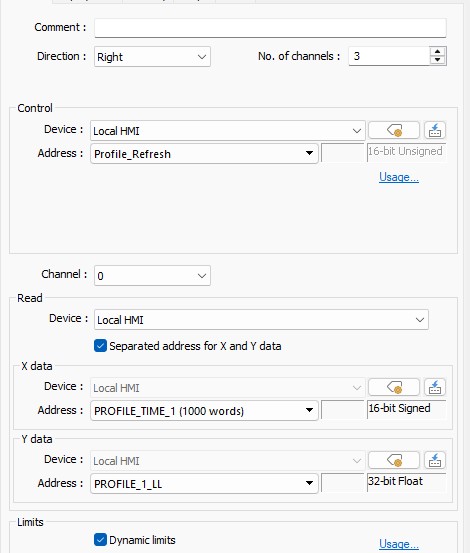Click Y data address settings icon
Viewport: 470px width, 553px height.
435,460
